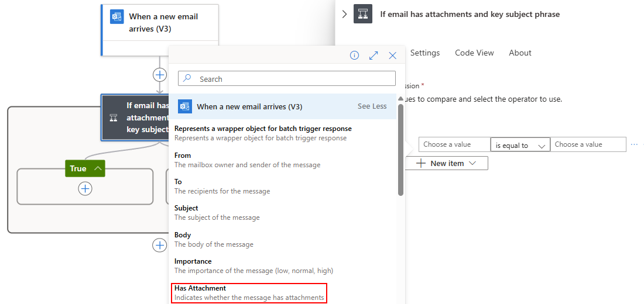Add an action inside the True branch
Viewport: 644px width, 304px height.
pyautogui.click(x=85, y=188)
